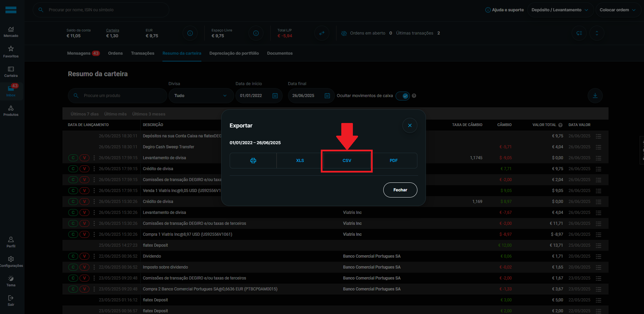Toggle Ocultar movimentos de caixa switch

pos(403,96)
